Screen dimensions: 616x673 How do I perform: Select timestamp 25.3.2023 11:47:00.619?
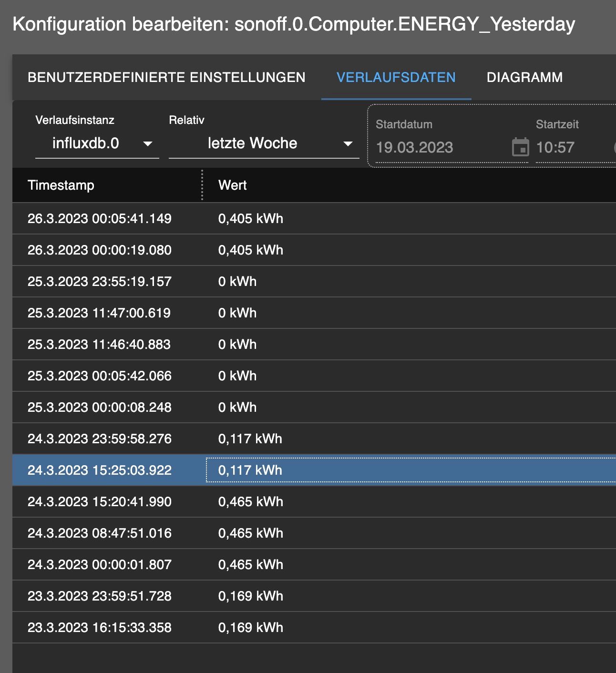[99, 313]
